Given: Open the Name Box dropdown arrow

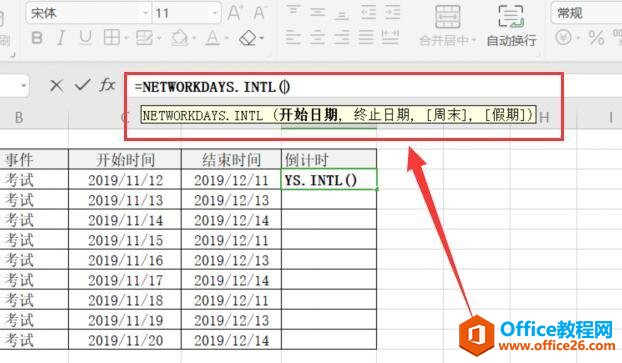Looking at the screenshot, I should click(x=23, y=85).
